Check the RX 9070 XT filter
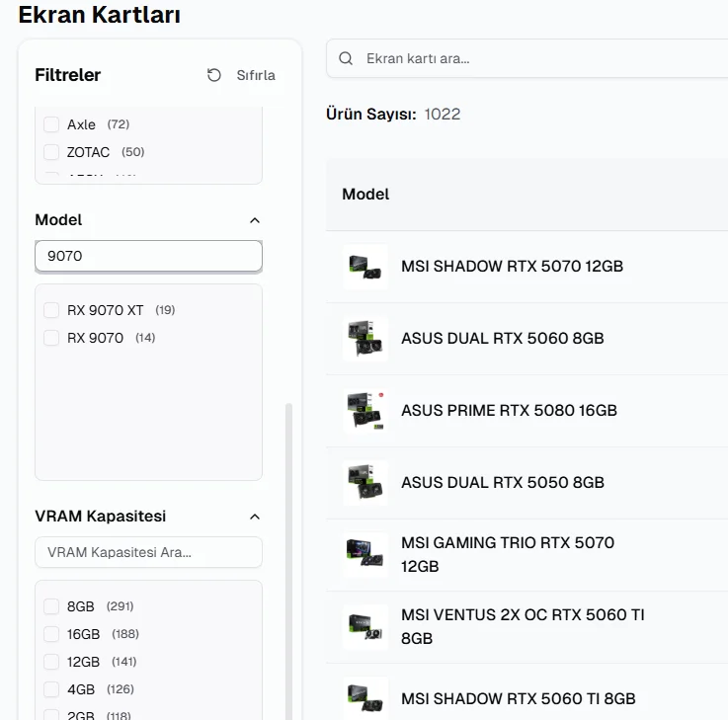This screenshot has width=728, height=720. point(51,310)
